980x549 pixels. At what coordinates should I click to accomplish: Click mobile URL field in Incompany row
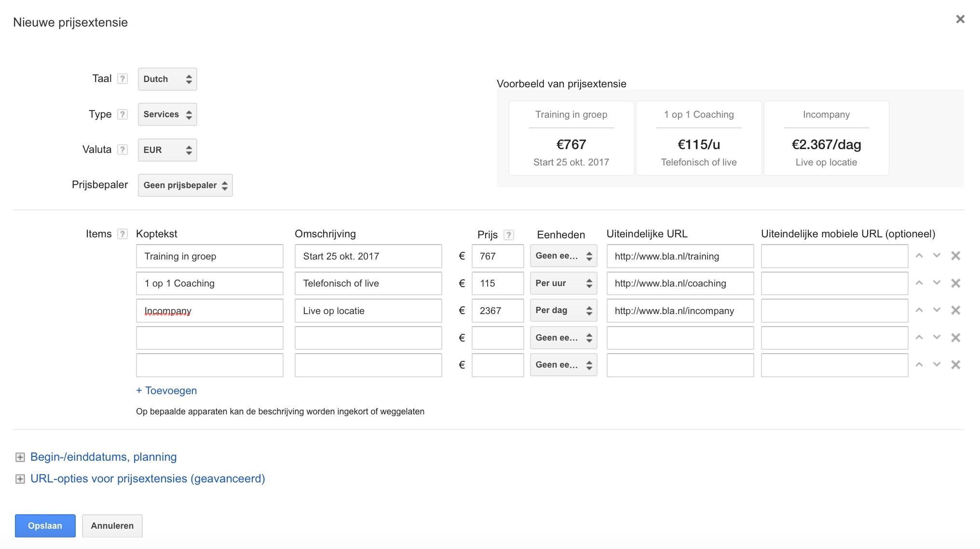pyautogui.click(x=835, y=311)
